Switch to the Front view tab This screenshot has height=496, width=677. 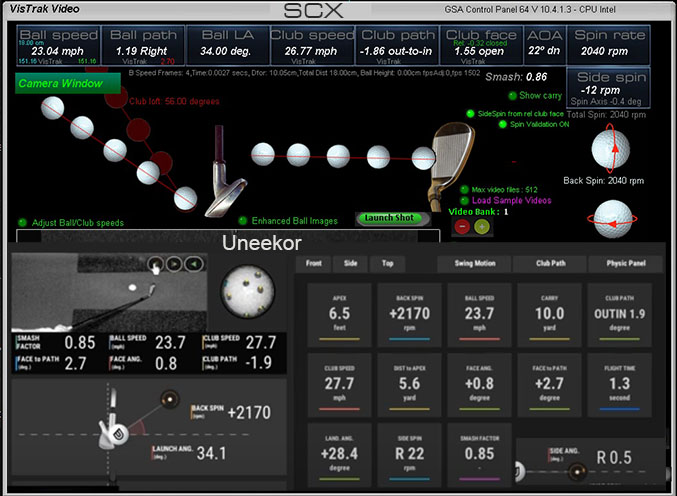click(314, 264)
